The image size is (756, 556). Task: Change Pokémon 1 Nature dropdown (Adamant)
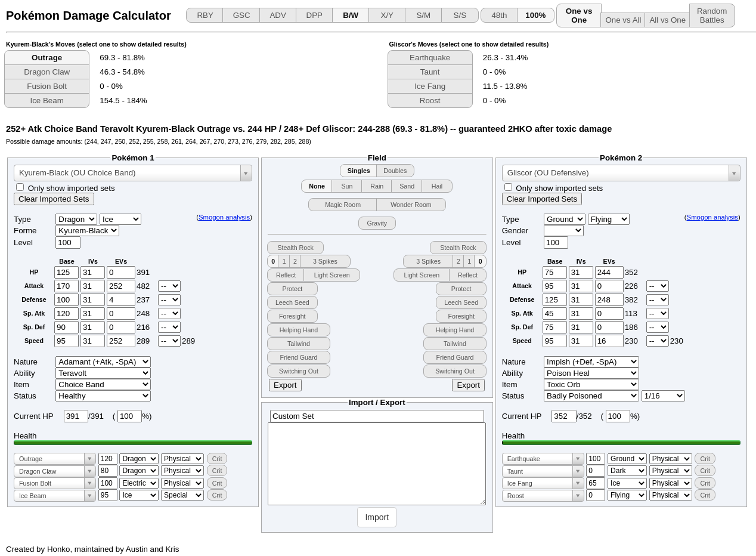(x=103, y=362)
